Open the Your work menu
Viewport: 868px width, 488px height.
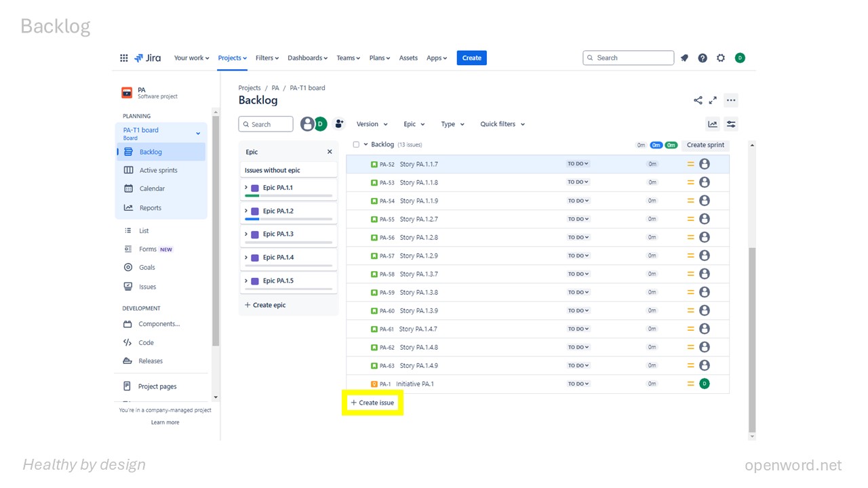click(x=191, y=58)
